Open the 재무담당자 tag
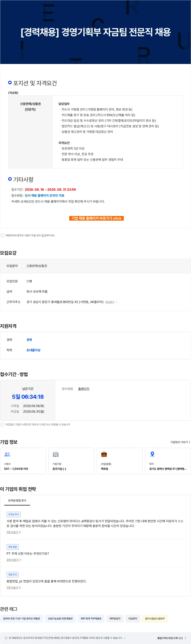Screen dimensions: 191x644 pos(115,618)
